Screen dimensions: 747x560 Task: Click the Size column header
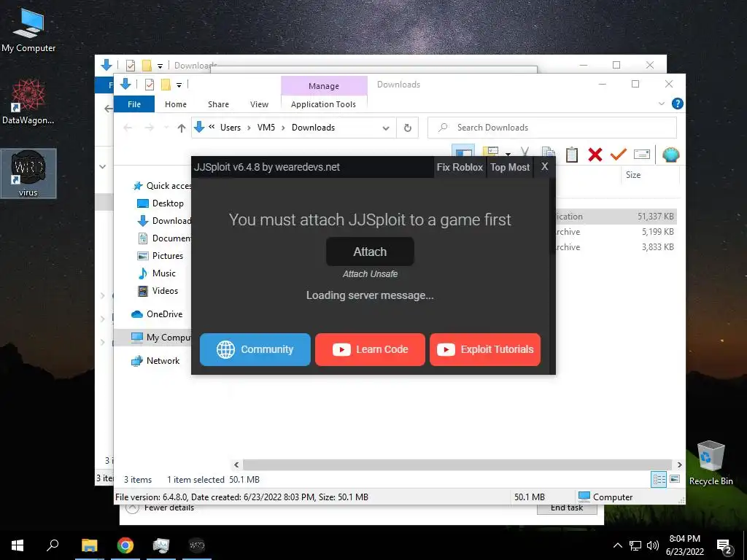pos(633,175)
